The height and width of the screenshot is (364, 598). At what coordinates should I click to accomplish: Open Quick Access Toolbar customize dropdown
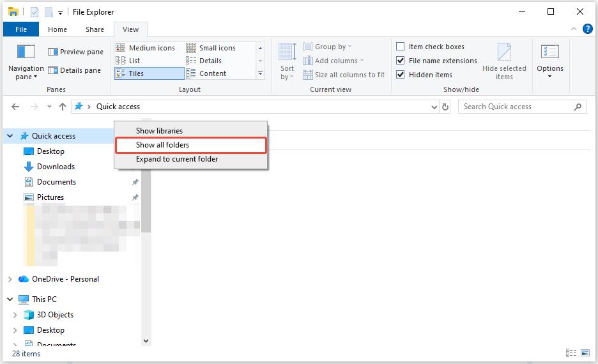[x=60, y=13]
